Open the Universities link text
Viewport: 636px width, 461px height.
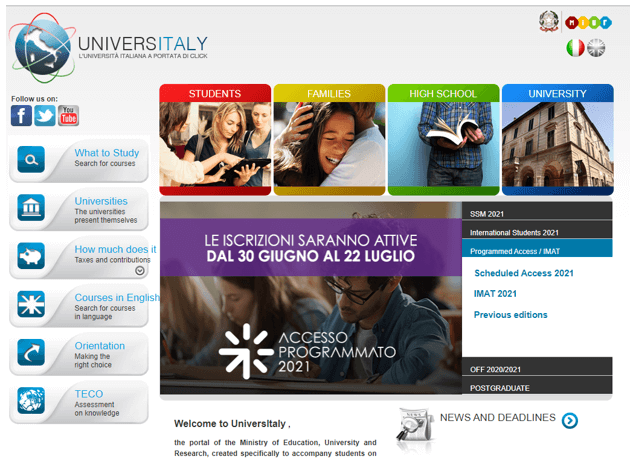tap(101, 201)
